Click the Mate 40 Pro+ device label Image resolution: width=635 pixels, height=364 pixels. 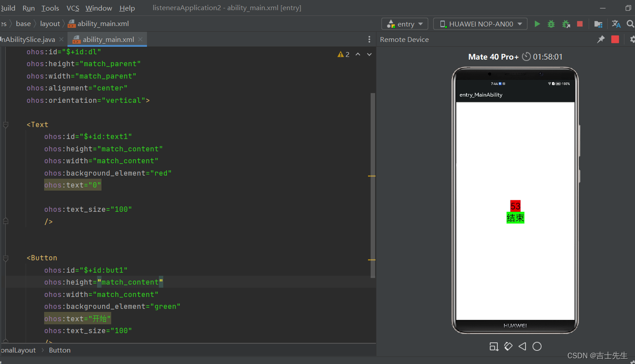(x=493, y=56)
